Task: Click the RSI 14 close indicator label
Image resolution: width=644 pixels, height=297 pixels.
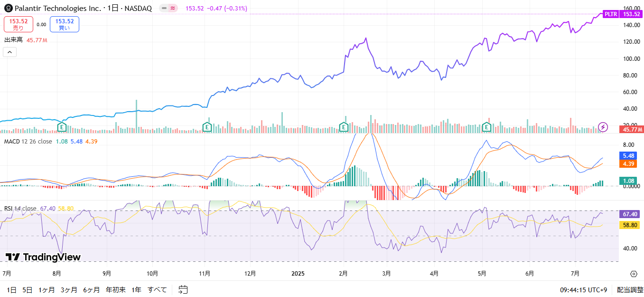Action: click(20, 208)
